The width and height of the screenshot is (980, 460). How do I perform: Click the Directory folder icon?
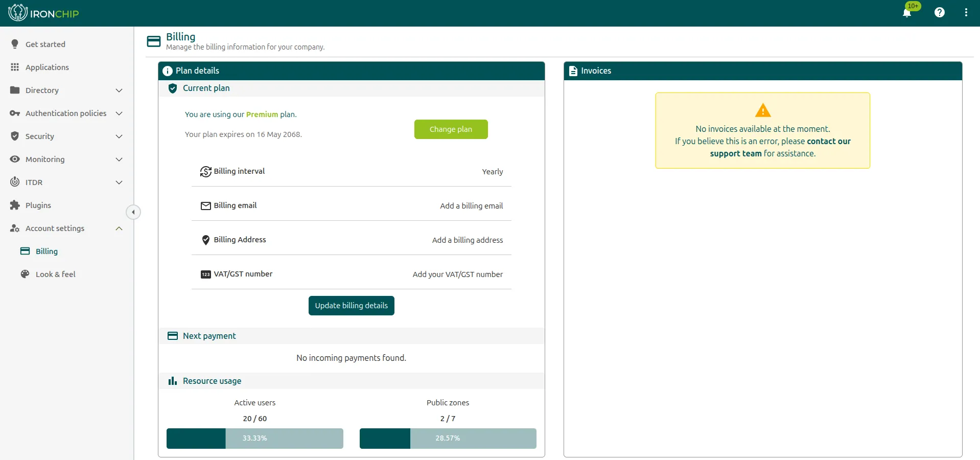click(x=15, y=90)
